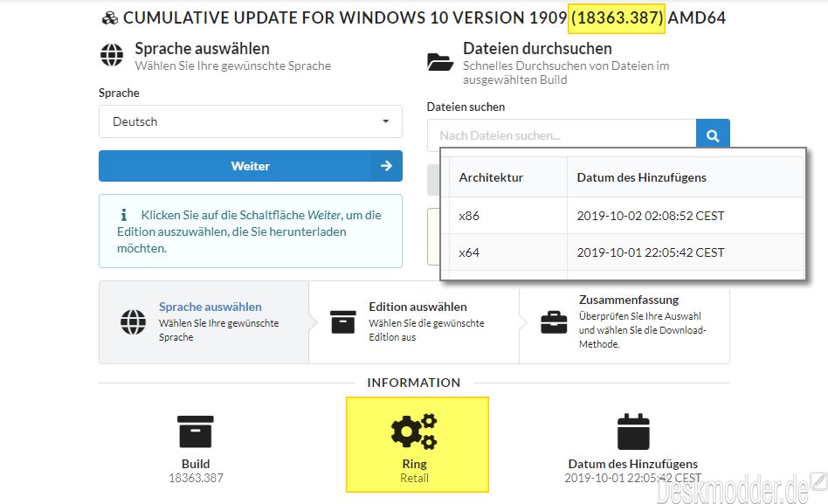828x504 pixels.
Task: Click the info icon in the hint box
Action: pos(123,215)
